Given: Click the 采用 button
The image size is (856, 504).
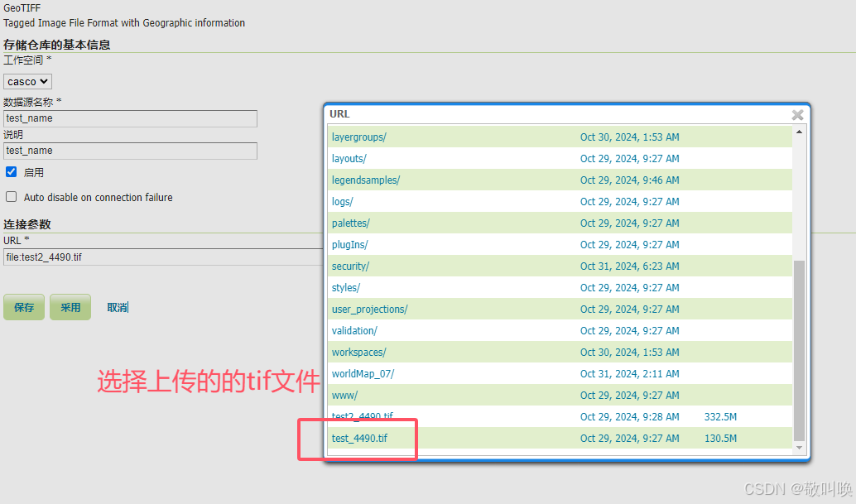Looking at the screenshot, I should (70, 307).
